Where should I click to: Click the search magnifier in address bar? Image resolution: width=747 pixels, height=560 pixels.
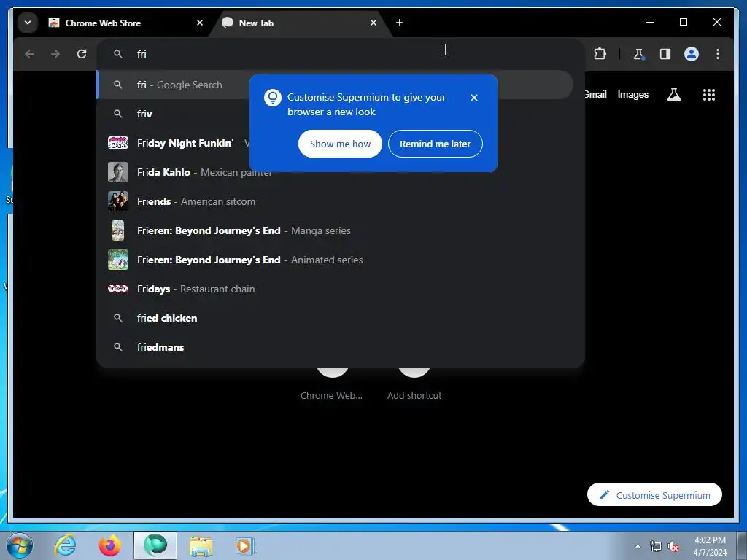tap(117, 54)
